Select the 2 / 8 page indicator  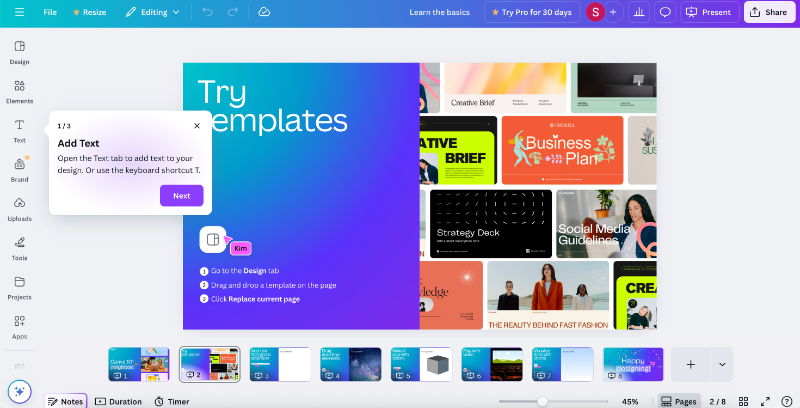point(717,401)
